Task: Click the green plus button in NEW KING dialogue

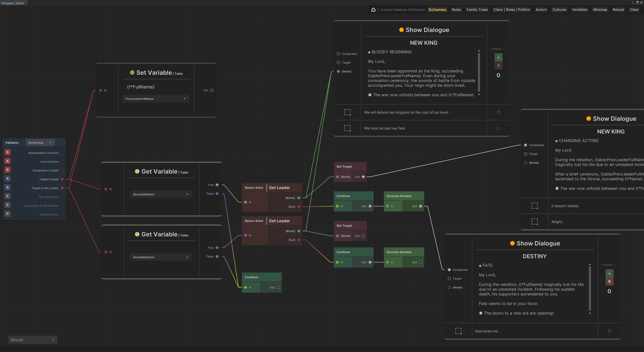Action: pyautogui.click(x=498, y=58)
